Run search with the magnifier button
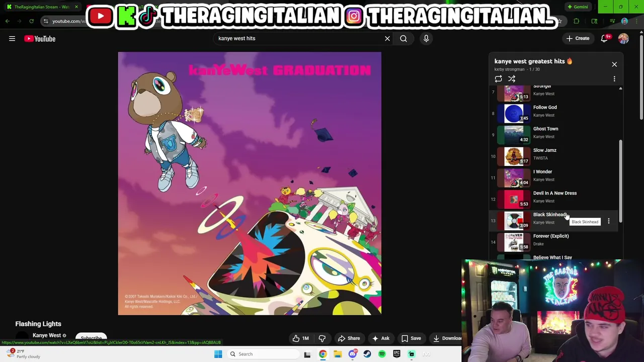644x362 pixels. coord(404,38)
